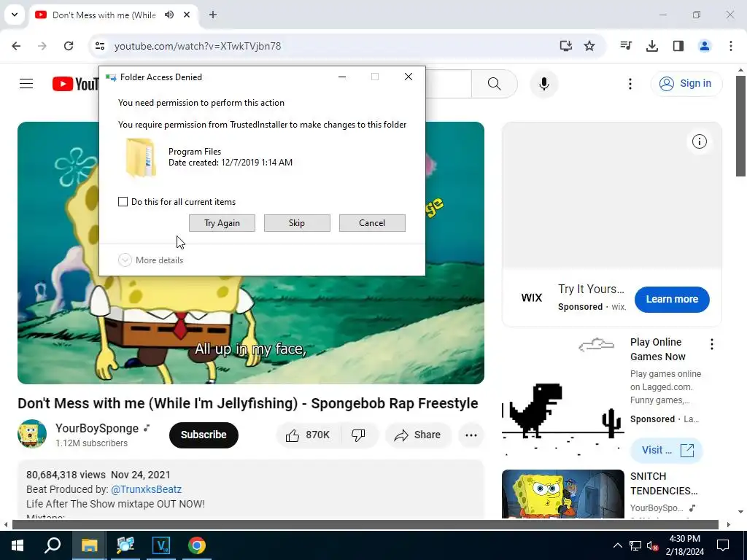Screen dimensions: 747x560
Task: Open a new browser tab
Action: coord(213,15)
